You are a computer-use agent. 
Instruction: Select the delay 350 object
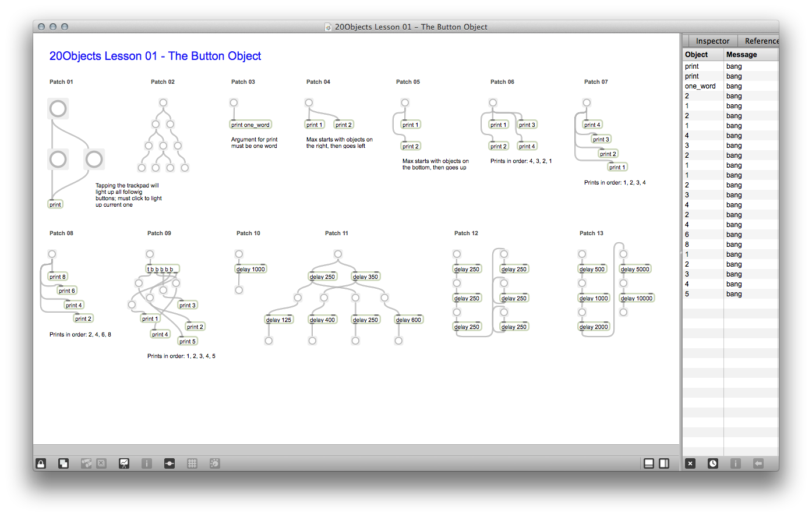pos(365,277)
